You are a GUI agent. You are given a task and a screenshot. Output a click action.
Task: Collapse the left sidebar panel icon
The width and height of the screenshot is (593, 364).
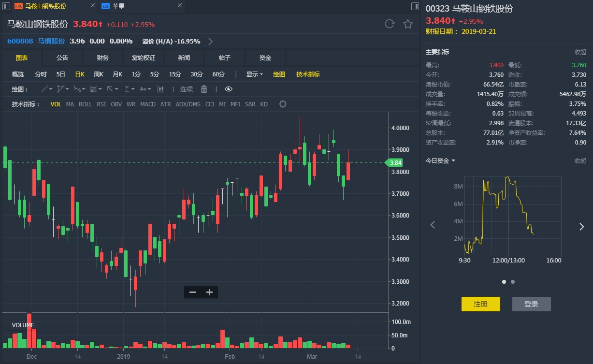pos(6,6)
